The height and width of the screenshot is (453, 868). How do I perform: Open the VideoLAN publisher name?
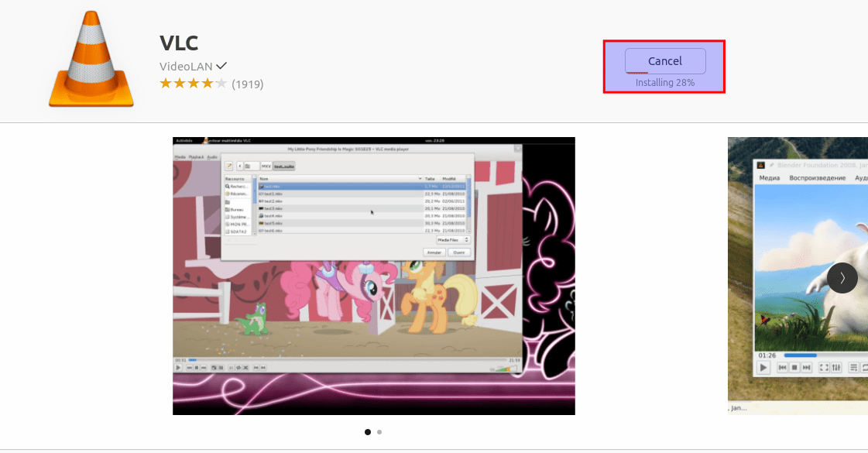tap(186, 67)
